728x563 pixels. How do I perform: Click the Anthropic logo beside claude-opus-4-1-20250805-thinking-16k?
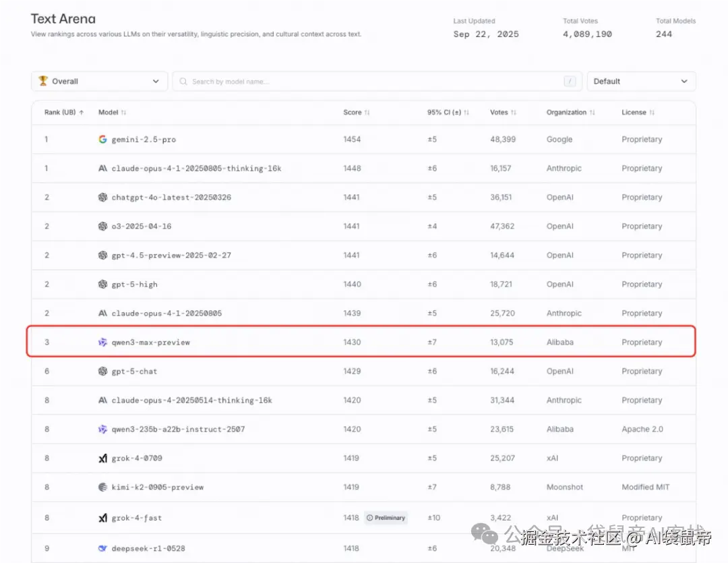pyautogui.click(x=102, y=169)
